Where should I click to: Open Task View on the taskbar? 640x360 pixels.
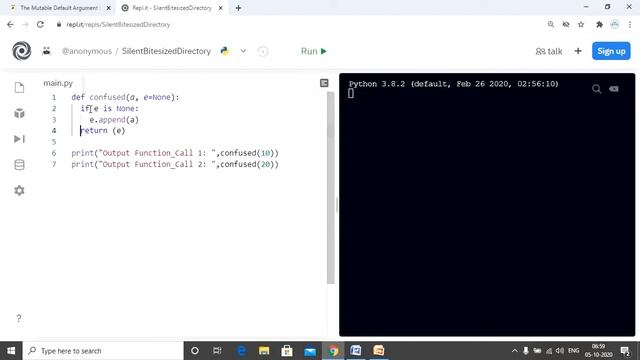click(217, 351)
